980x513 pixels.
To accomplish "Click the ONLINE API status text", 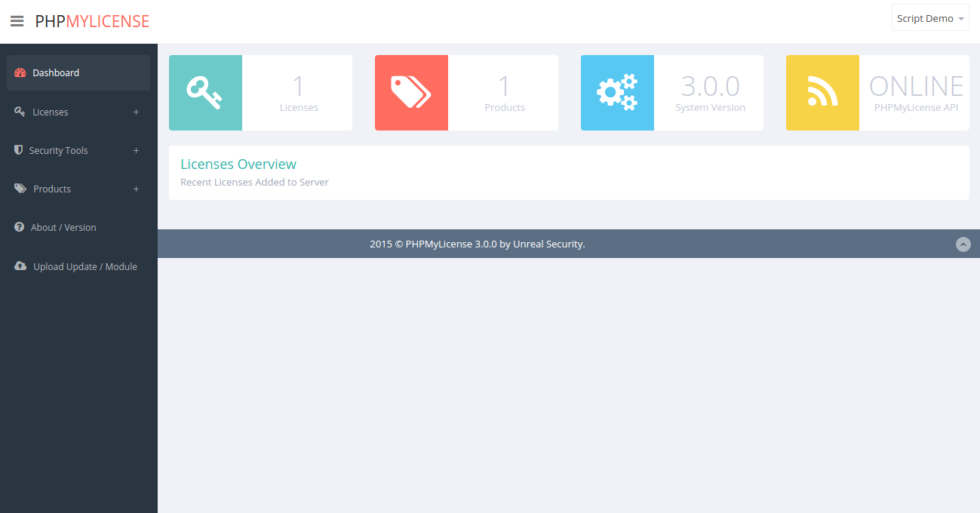I will click(x=916, y=87).
